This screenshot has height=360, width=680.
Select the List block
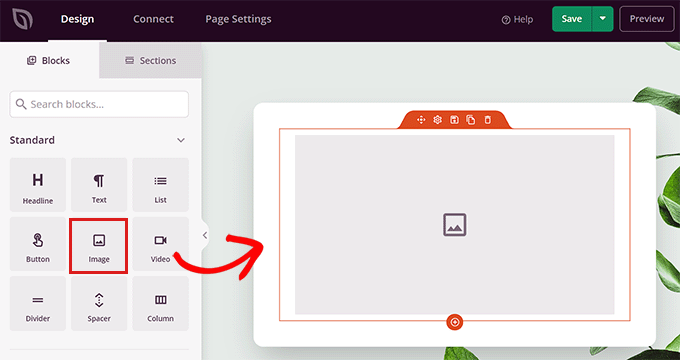click(x=160, y=185)
